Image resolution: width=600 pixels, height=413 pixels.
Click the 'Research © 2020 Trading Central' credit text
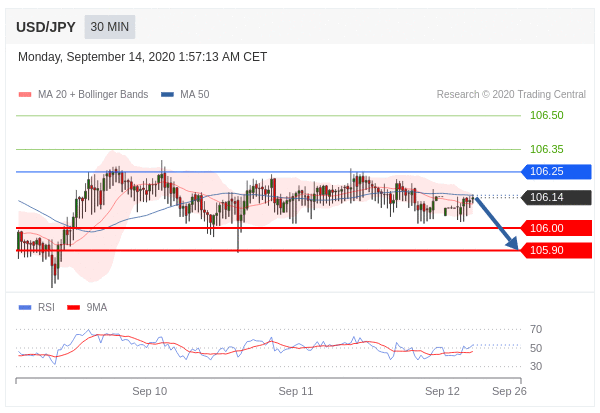click(511, 95)
